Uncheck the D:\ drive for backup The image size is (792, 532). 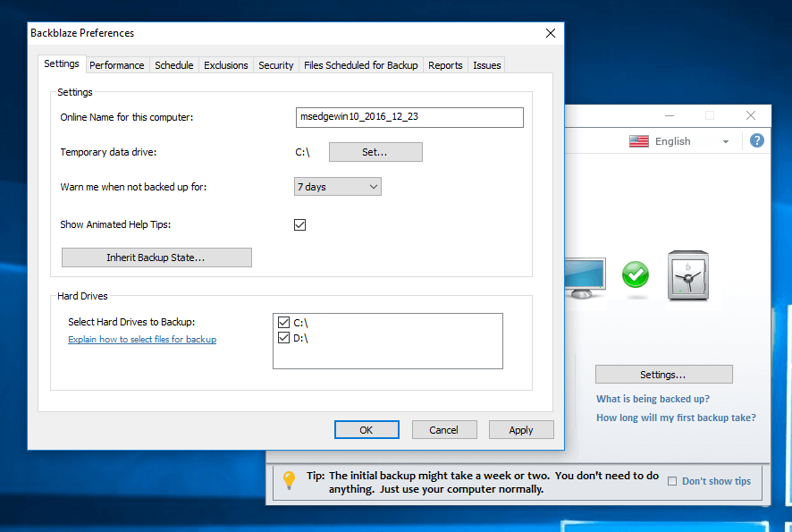(x=284, y=338)
